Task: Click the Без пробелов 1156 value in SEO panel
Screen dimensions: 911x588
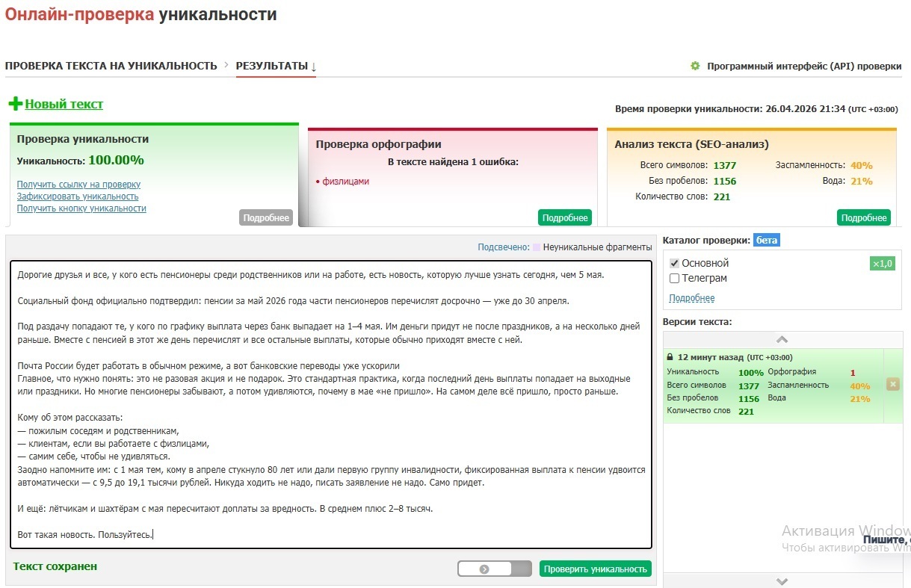Action: [x=725, y=182]
